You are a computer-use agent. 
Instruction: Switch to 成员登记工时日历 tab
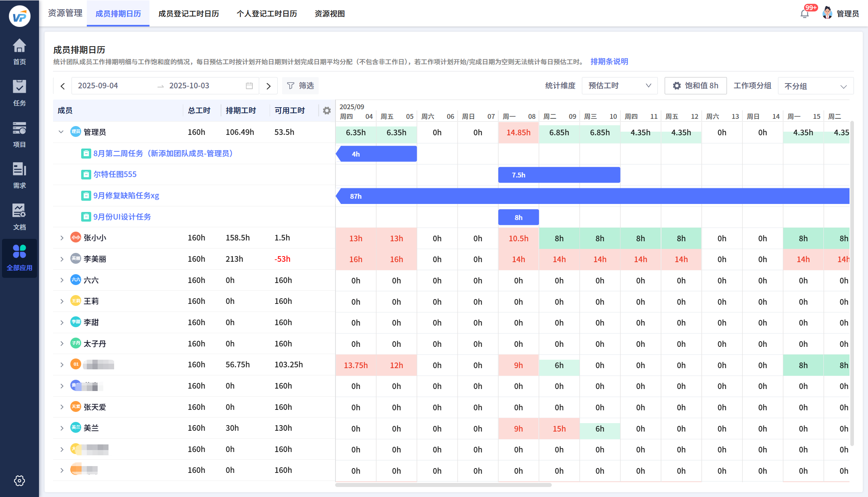pyautogui.click(x=188, y=14)
